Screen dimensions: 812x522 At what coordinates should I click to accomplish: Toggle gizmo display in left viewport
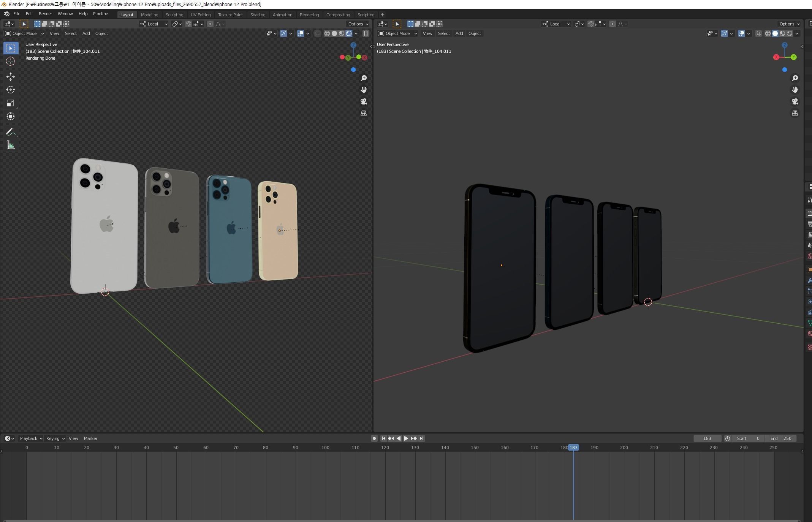coord(283,33)
